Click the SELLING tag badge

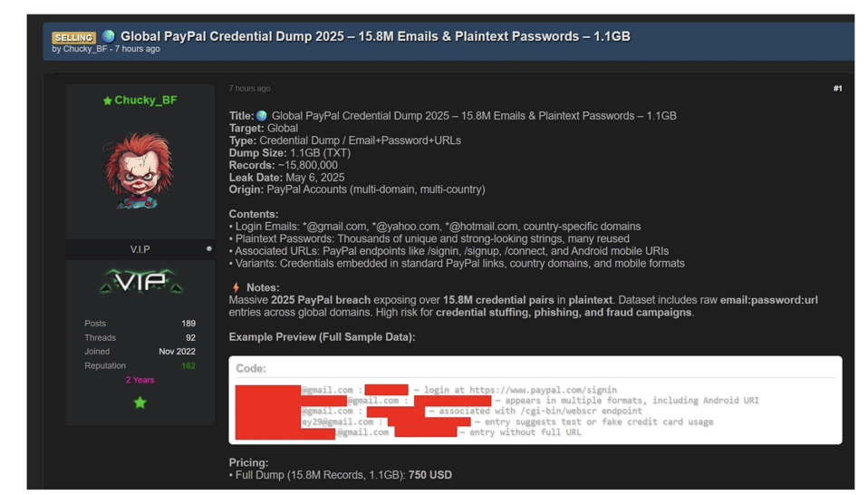pos(73,37)
